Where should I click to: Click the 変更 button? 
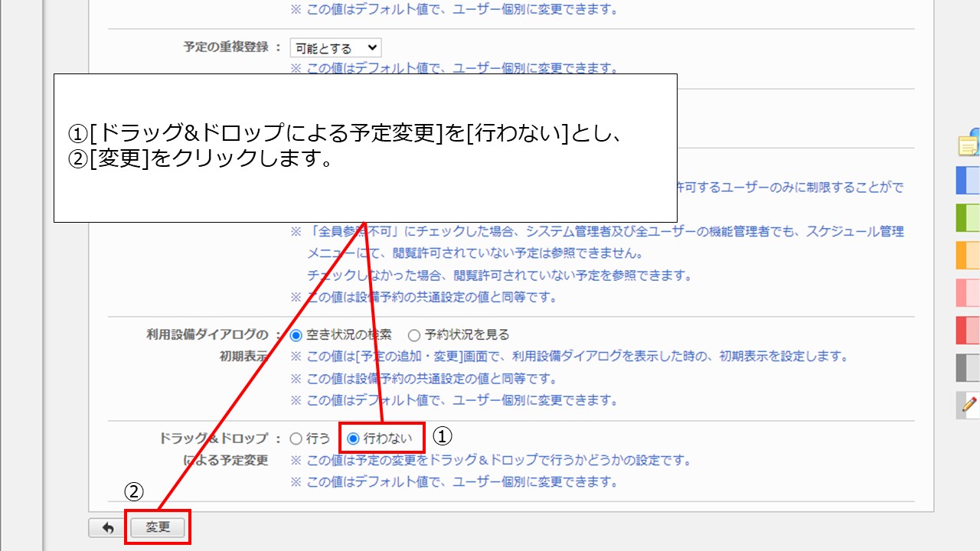(x=158, y=528)
